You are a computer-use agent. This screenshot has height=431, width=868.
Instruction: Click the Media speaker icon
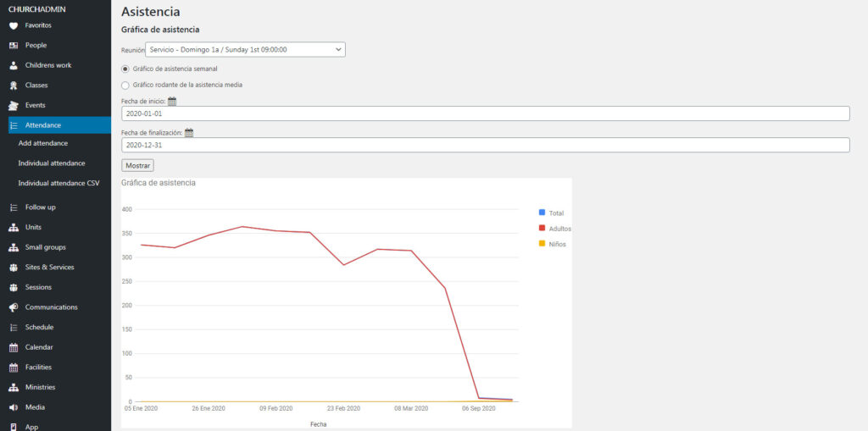(14, 407)
